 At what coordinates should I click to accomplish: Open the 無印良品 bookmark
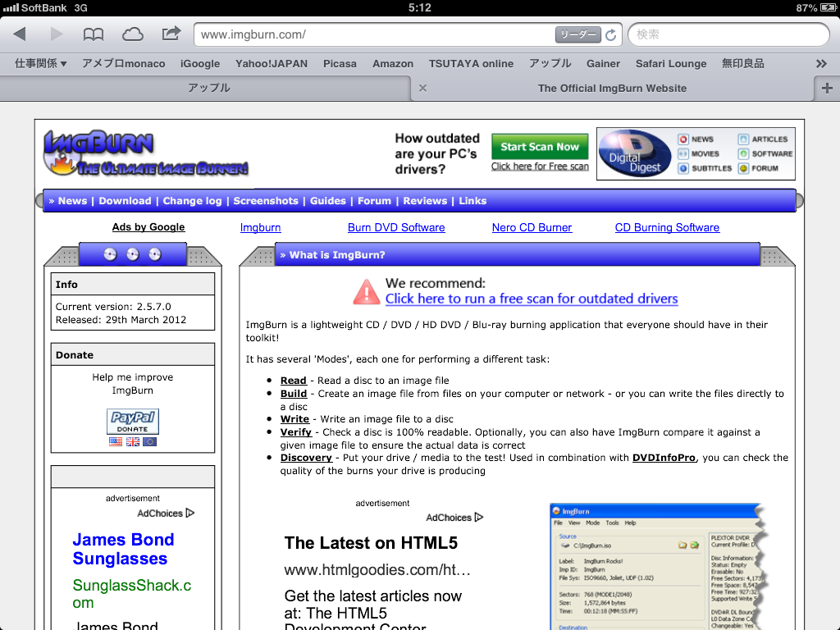tap(742, 63)
